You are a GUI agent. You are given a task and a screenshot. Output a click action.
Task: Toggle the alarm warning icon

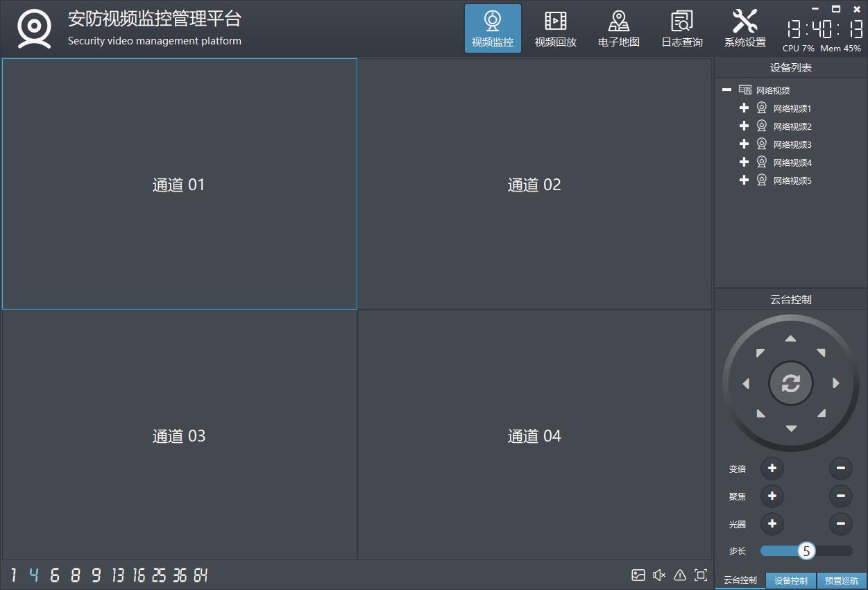coord(680,575)
